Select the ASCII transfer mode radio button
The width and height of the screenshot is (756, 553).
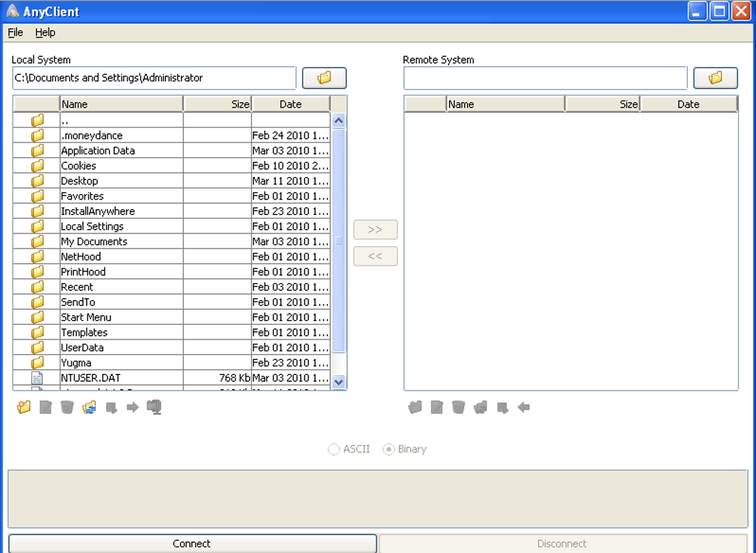(x=334, y=449)
